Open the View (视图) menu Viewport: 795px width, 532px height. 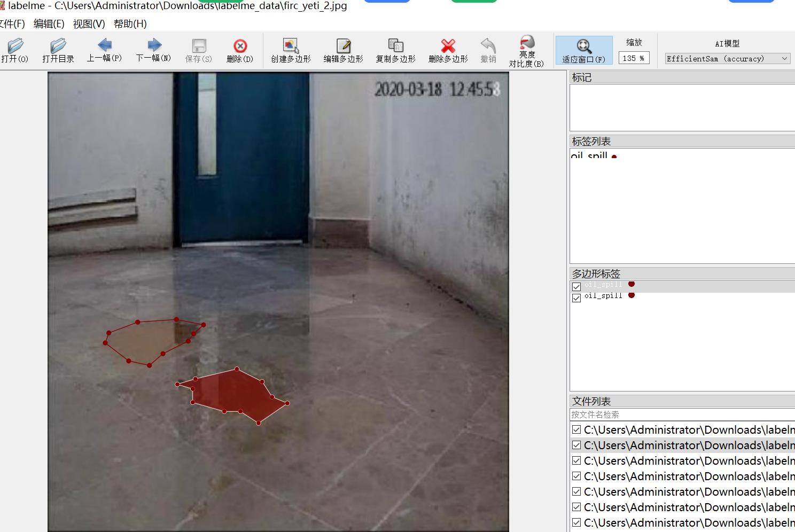89,24
